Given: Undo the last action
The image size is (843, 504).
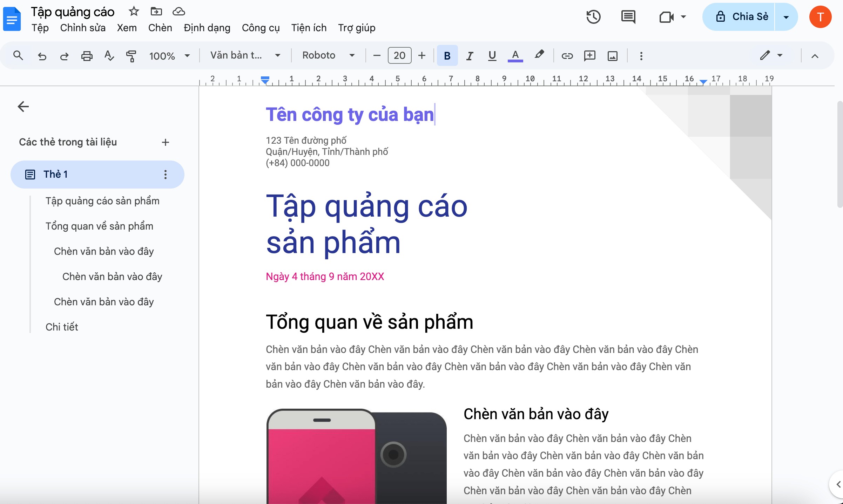Looking at the screenshot, I should [42, 56].
